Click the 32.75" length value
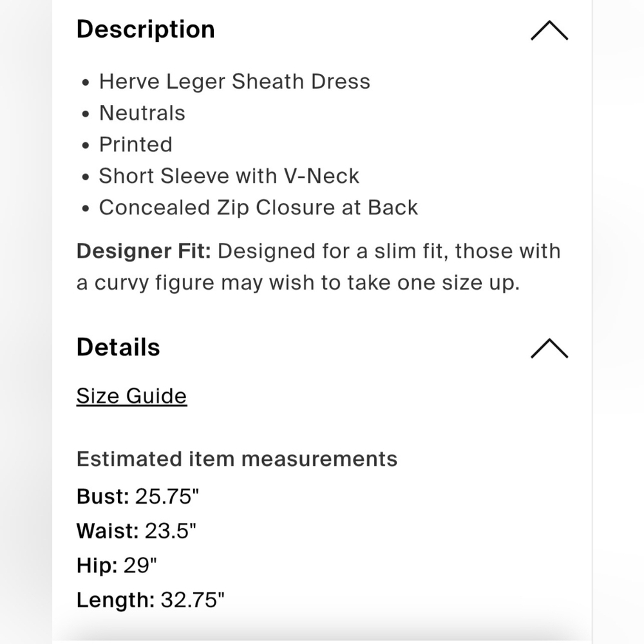The height and width of the screenshot is (644, 644). [x=193, y=600]
